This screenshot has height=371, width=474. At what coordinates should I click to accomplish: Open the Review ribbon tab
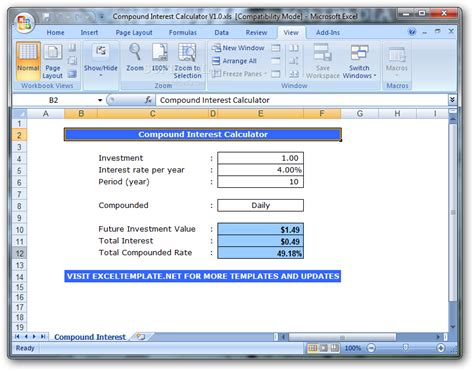point(256,33)
